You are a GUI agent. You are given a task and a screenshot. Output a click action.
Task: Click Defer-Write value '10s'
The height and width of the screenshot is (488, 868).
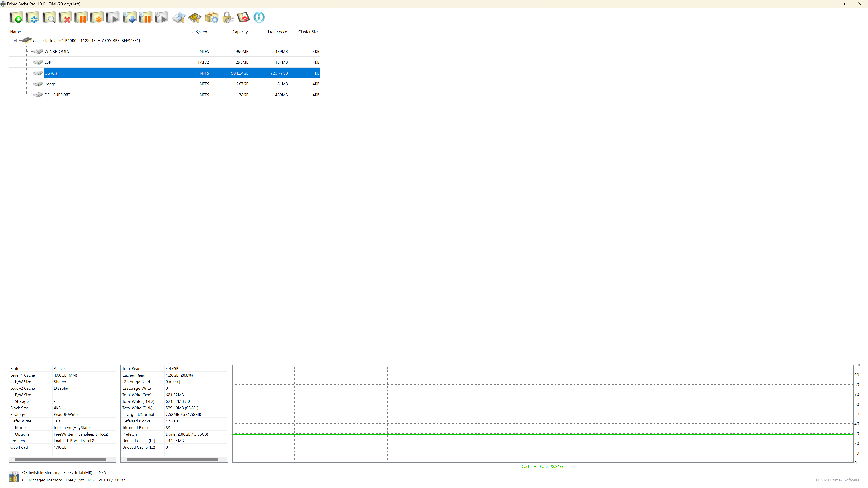click(57, 421)
